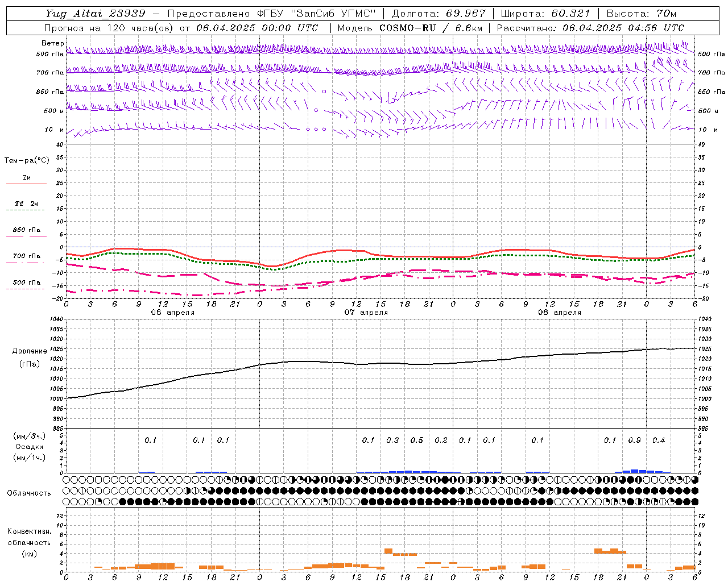Click the 07 апреля date label

366,313
